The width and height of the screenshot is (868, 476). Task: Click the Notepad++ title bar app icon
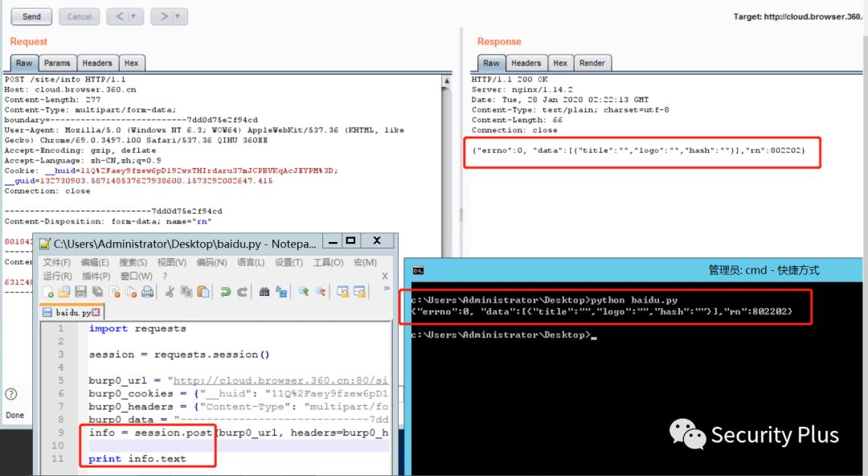click(45, 244)
